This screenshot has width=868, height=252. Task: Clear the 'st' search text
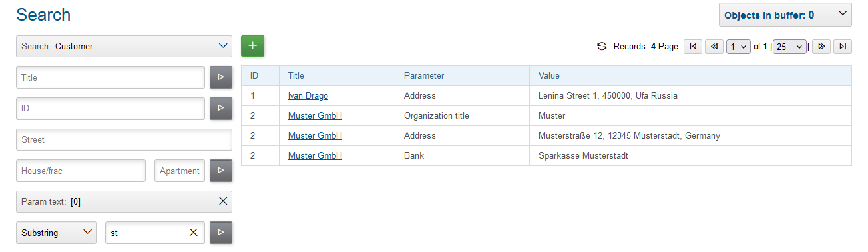(x=194, y=233)
